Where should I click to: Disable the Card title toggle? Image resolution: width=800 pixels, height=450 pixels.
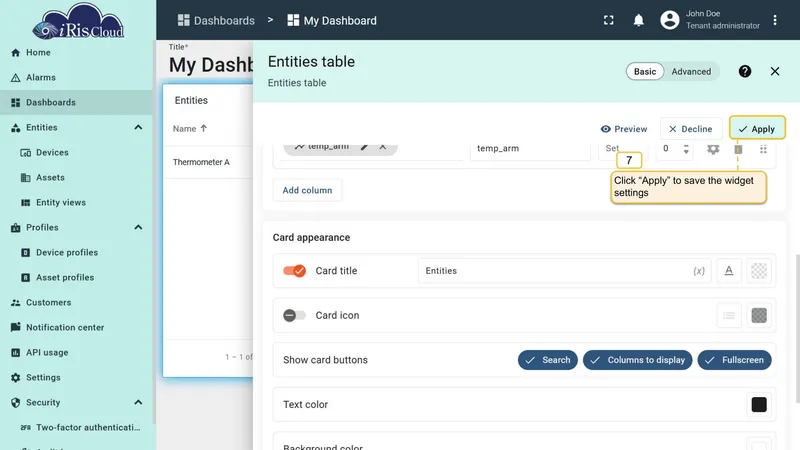point(294,271)
